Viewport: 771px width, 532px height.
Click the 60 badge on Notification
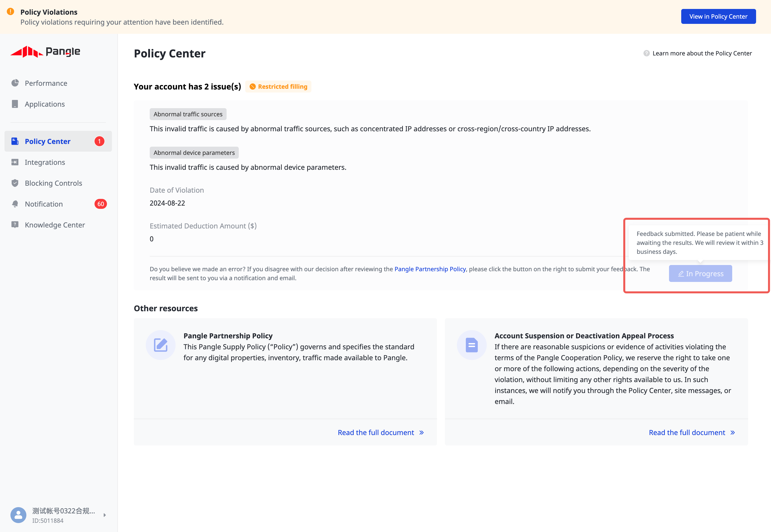(x=101, y=204)
